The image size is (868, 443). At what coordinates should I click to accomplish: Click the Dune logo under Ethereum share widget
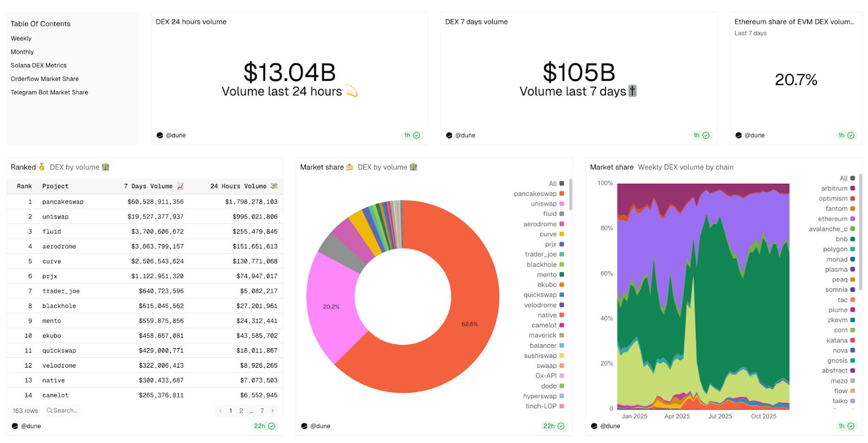(x=738, y=136)
